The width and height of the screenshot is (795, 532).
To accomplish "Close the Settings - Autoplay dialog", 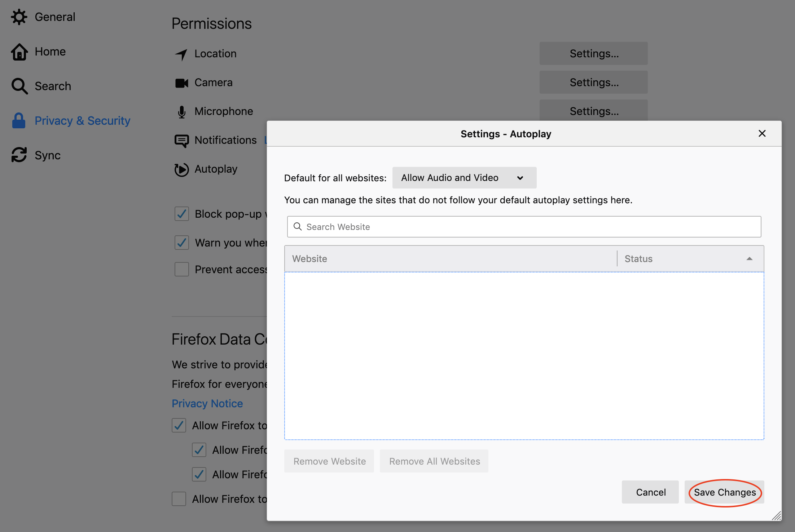I will [762, 133].
